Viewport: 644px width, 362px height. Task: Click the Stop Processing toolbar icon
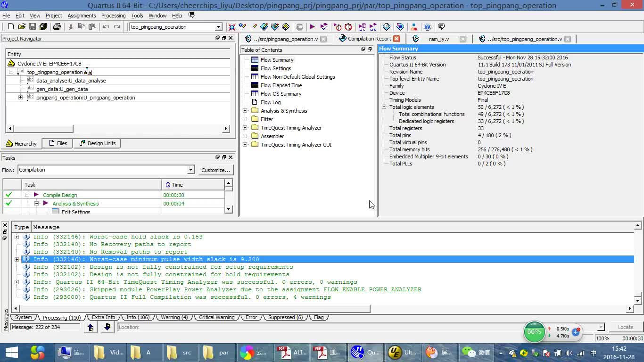(299, 27)
